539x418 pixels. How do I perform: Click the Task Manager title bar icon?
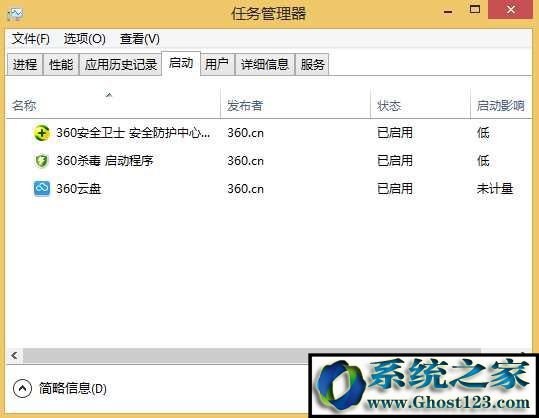click(15, 14)
